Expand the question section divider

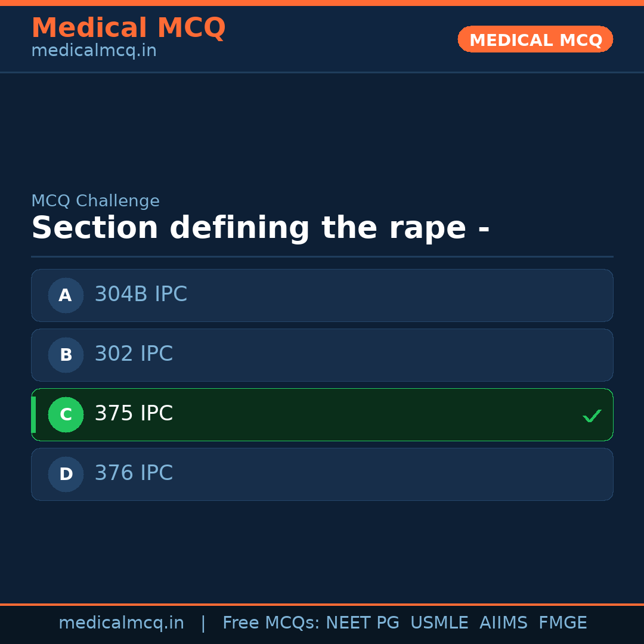[x=322, y=256]
